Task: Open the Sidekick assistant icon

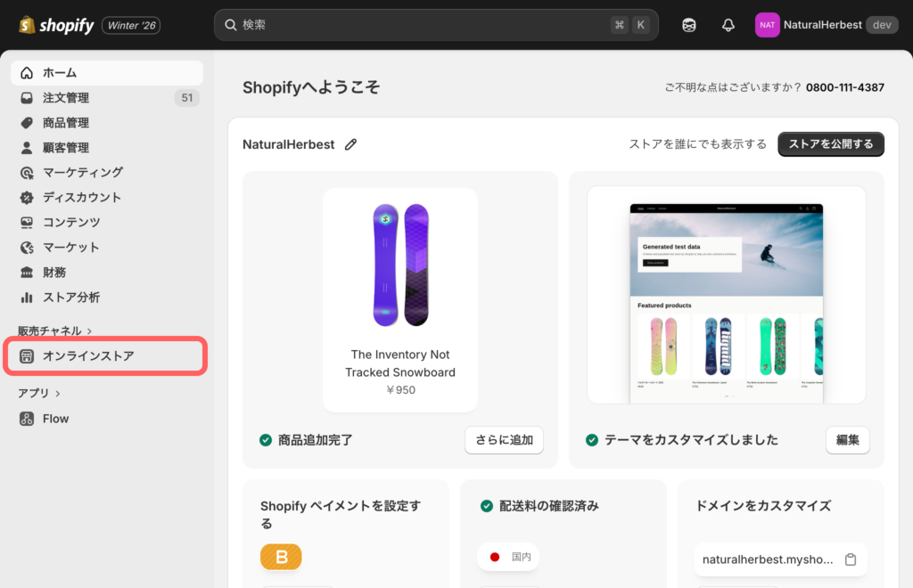Action: click(689, 25)
